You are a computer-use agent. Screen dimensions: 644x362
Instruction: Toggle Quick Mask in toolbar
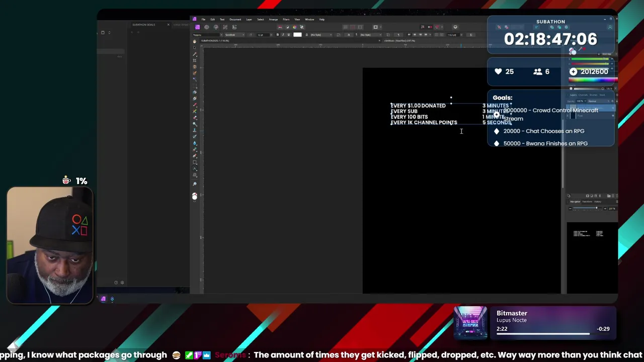pyautogui.click(x=375, y=27)
